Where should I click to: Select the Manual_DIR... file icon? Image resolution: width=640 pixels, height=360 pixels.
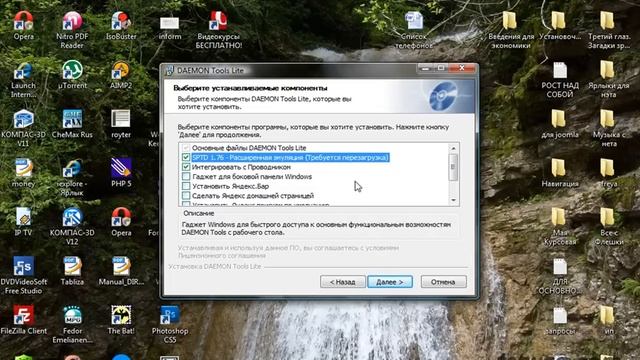pyautogui.click(x=121, y=271)
